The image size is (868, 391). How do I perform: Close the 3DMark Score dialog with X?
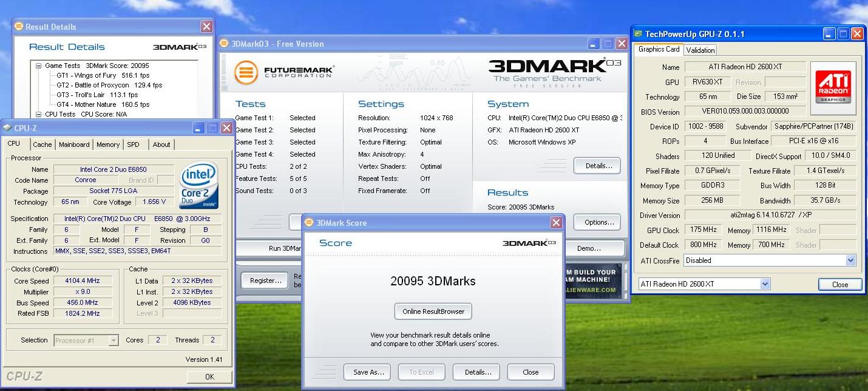(x=556, y=223)
